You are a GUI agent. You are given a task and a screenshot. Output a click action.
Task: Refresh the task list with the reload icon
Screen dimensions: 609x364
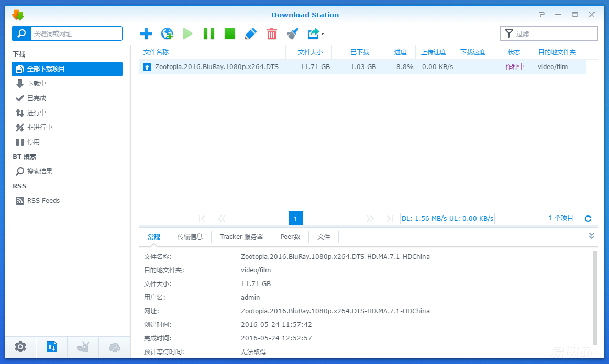coord(588,219)
